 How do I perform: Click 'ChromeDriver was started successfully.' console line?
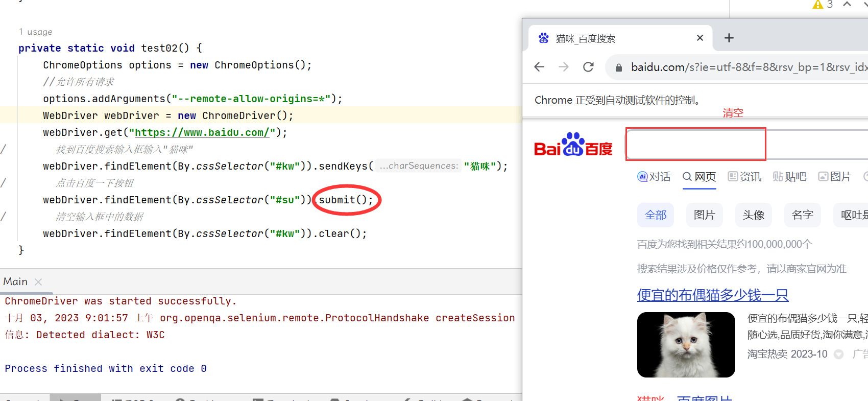pos(121,301)
